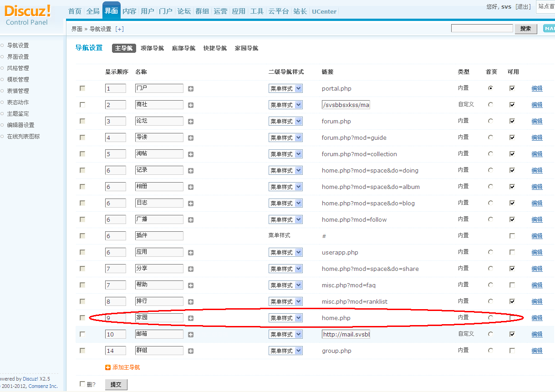Click the plus icon beside 应用 name
This screenshot has width=555, height=392.
191,253
